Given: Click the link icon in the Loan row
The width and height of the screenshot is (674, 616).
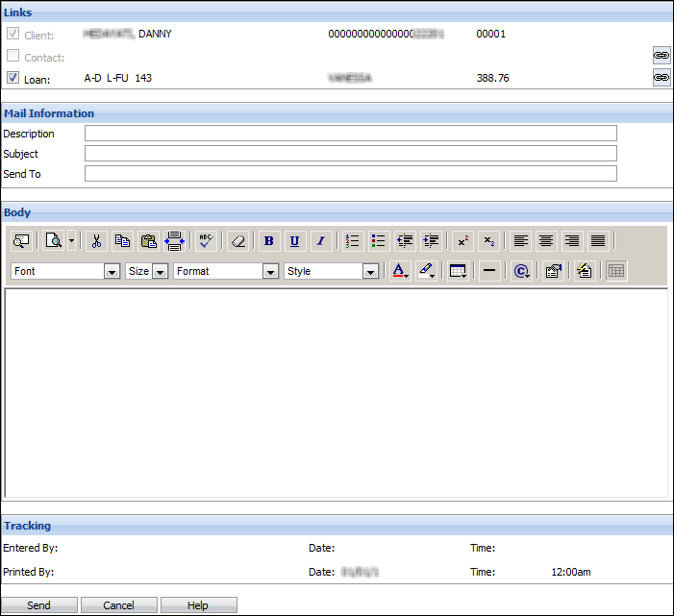Looking at the screenshot, I should (662, 77).
